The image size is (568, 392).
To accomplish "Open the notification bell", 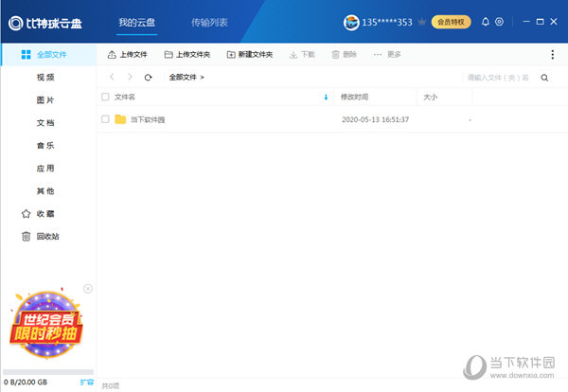I will pyautogui.click(x=486, y=21).
